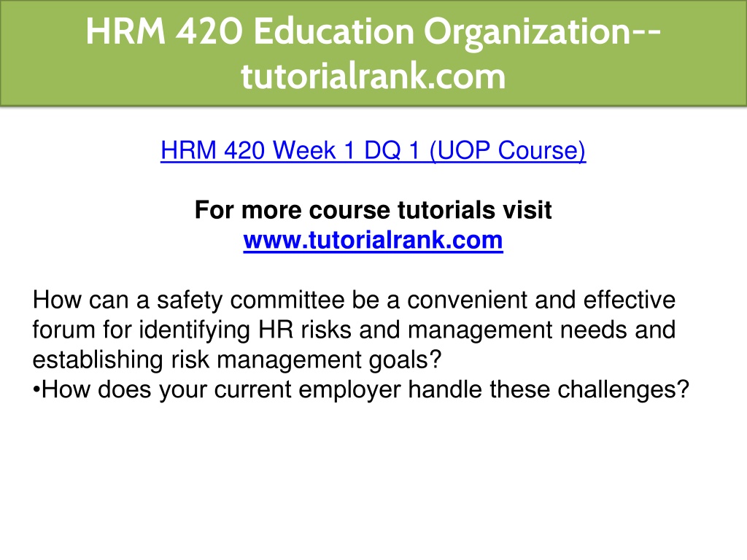The width and height of the screenshot is (747, 560).
Task: Click the line starting 'How can a safety committee'
Action: pos(354,300)
